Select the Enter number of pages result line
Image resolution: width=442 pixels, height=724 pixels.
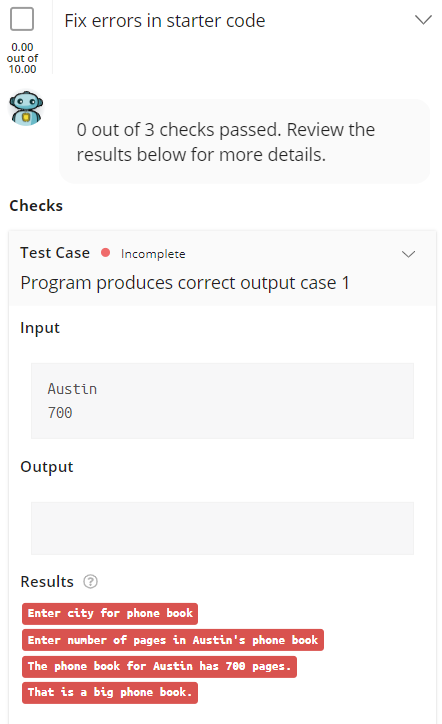coord(173,640)
